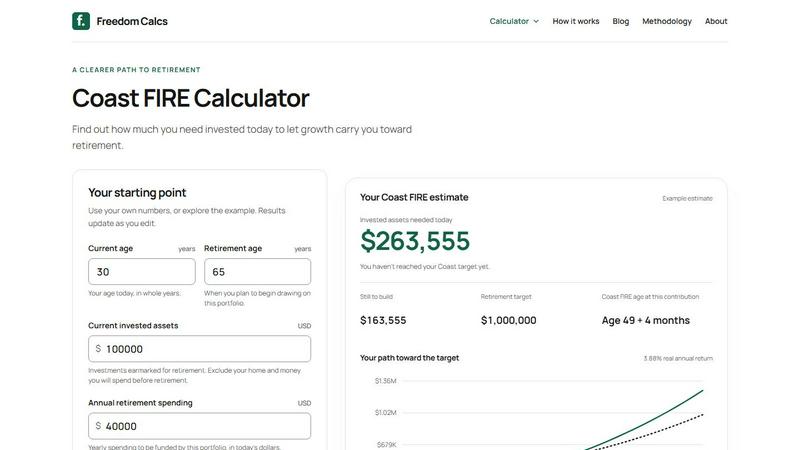Open the Calculator menu item
This screenshot has width=800, height=450.
(x=509, y=21)
